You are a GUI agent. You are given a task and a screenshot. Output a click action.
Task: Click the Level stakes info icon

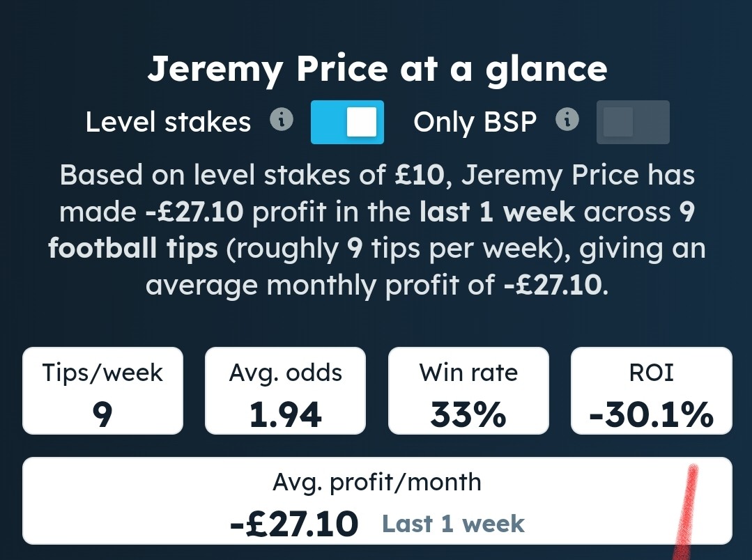point(282,119)
